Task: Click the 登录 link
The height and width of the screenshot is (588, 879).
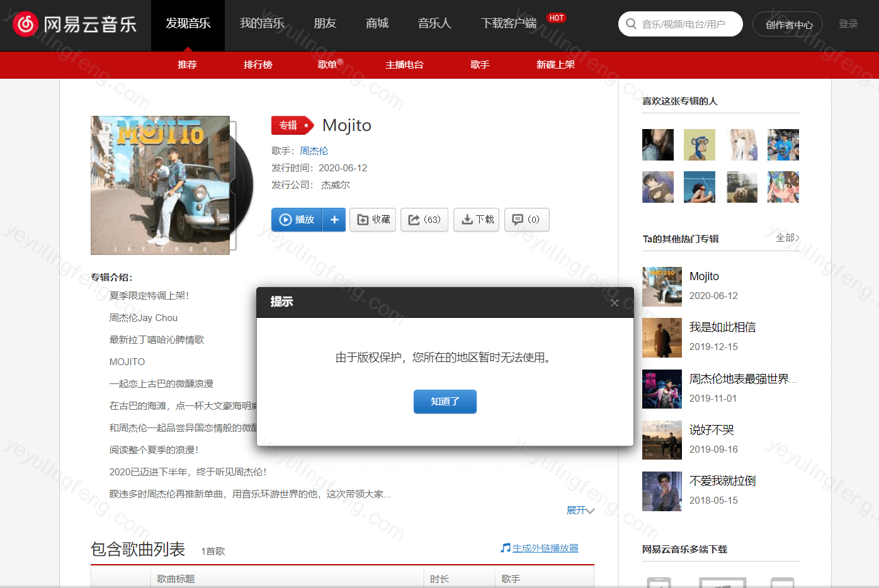Action: (848, 24)
